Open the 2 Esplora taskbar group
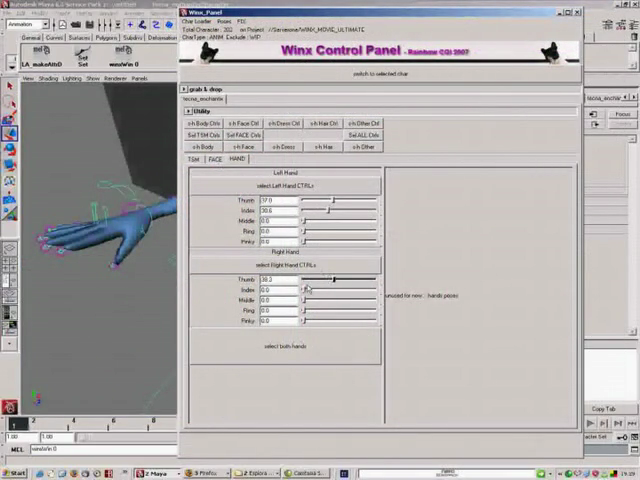Screen dimensions: 640x480 pos(256,473)
